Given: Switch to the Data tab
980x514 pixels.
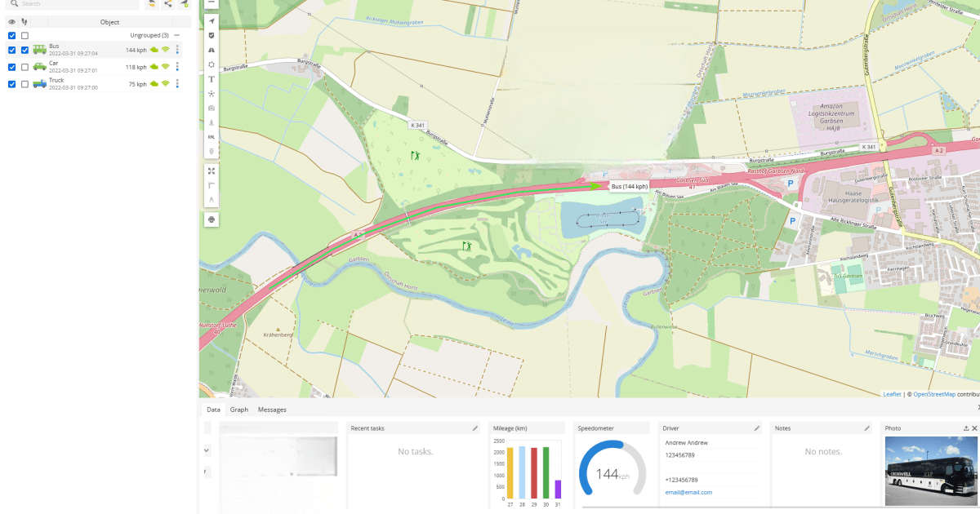Looking at the screenshot, I should [x=213, y=410].
